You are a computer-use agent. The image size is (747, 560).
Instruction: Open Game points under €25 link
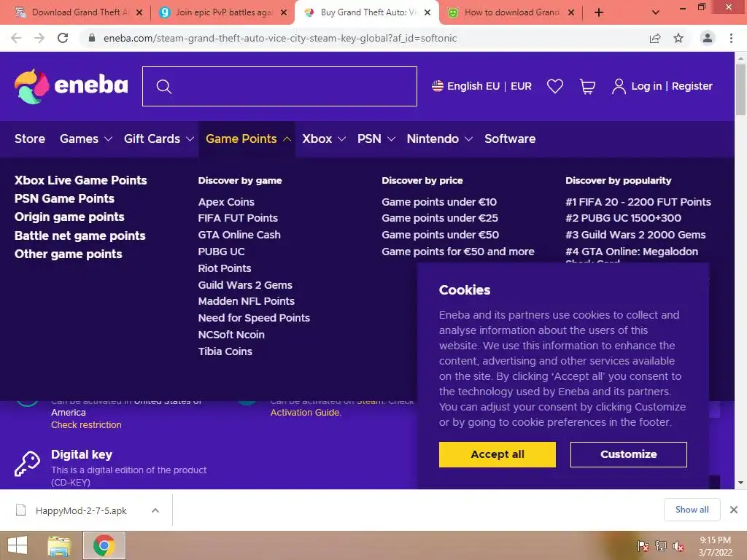[440, 218]
